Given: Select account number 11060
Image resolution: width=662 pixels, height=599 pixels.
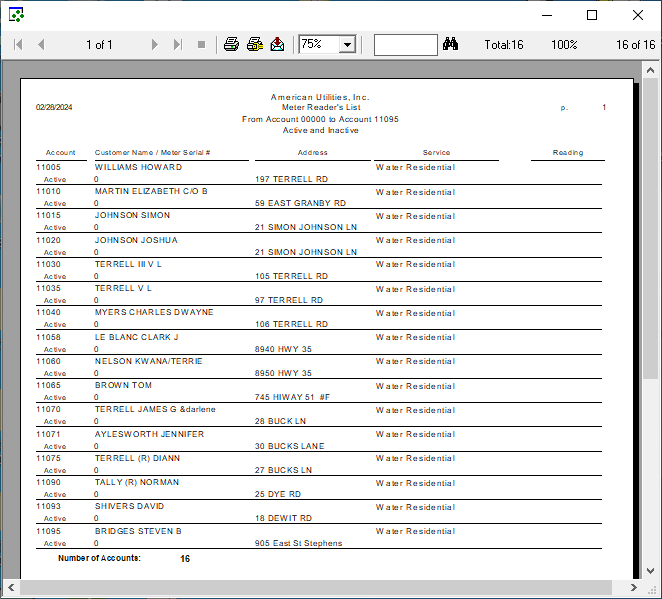Looking at the screenshot, I should click(49, 361).
